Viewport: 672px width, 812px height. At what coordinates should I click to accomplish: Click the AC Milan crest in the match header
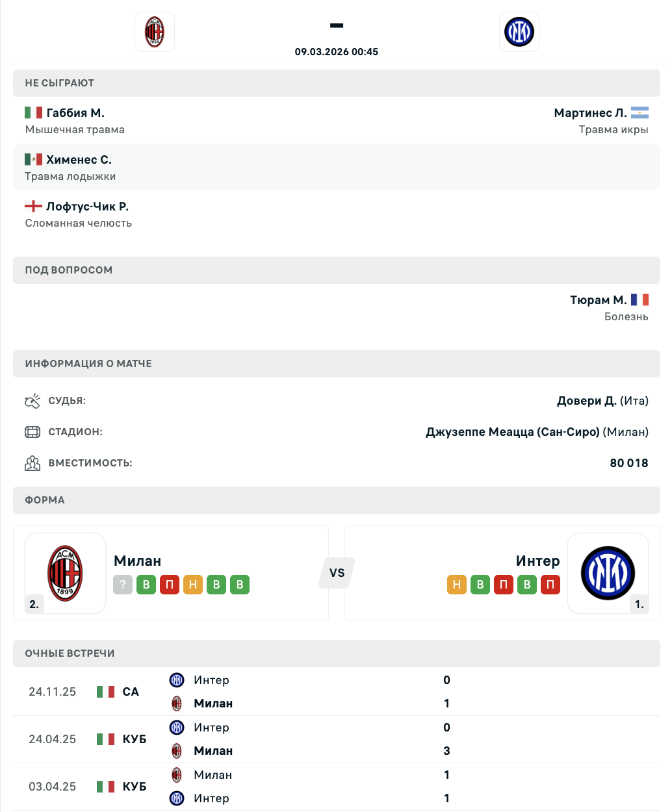pos(155,32)
